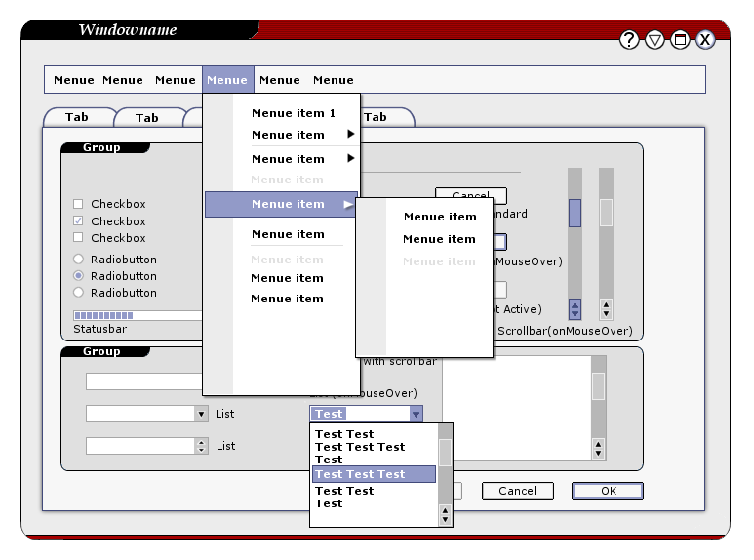The height and width of the screenshot is (560, 754).
Task: Open the rightmost Menue in the menu bar
Action: (x=334, y=80)
